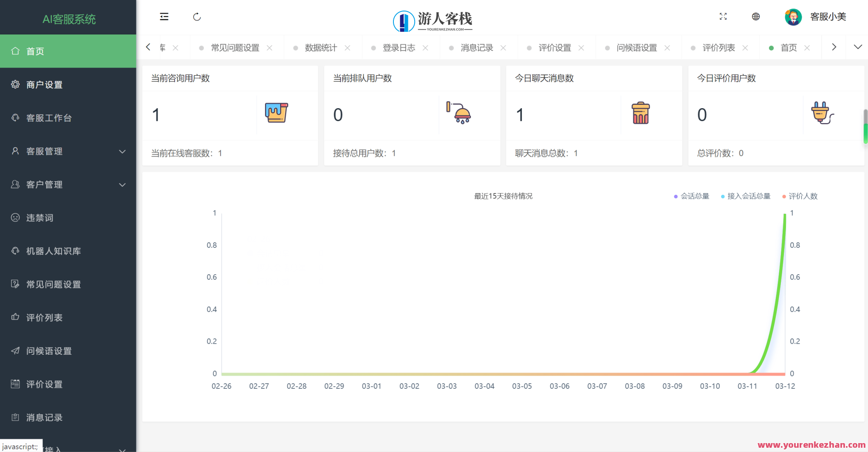Click the 客服小美 account name
Viewport: 868px width, 452px height.
click(828, 17)
